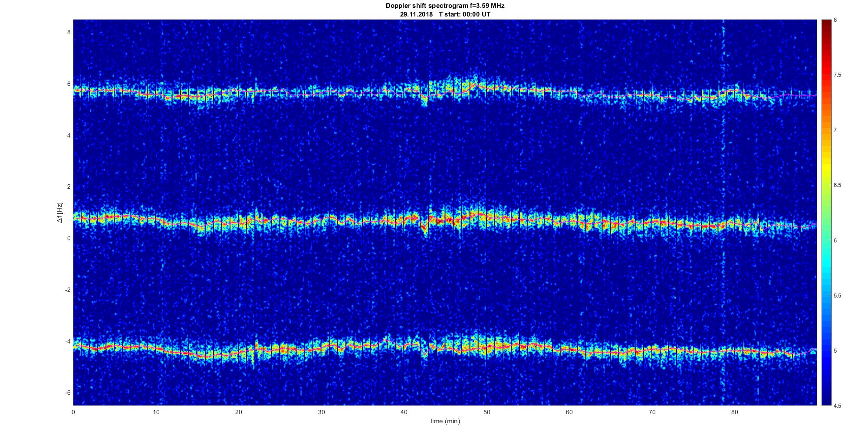Click the x-axis tick label '40'

(x=404, y=412)
